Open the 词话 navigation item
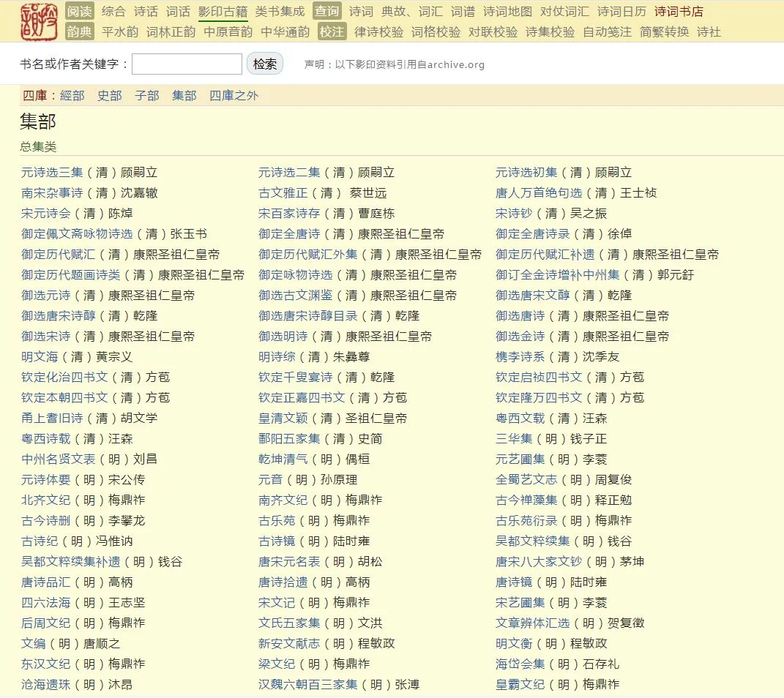The image size is (784, 698). 178,11
